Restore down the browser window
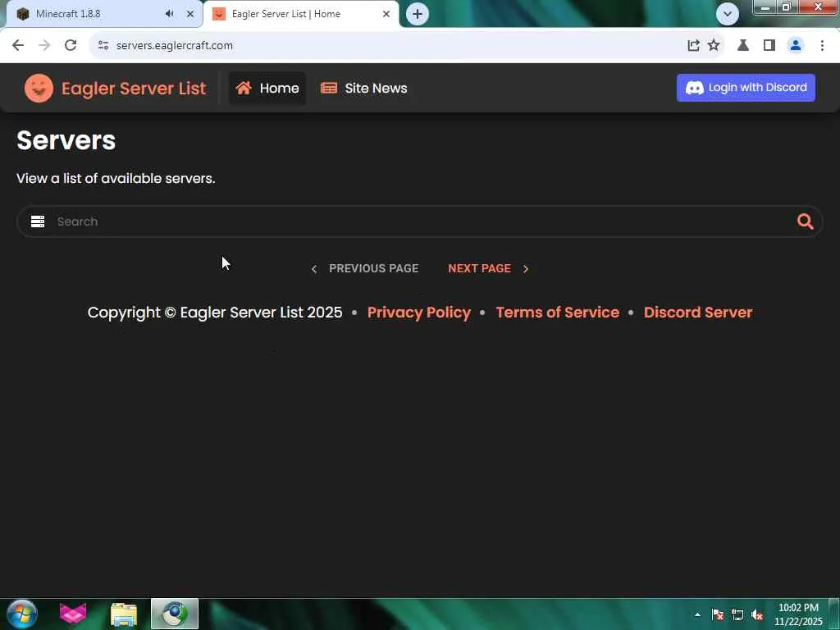The width and height of the screenshot is (840, 630). (787, 7)
